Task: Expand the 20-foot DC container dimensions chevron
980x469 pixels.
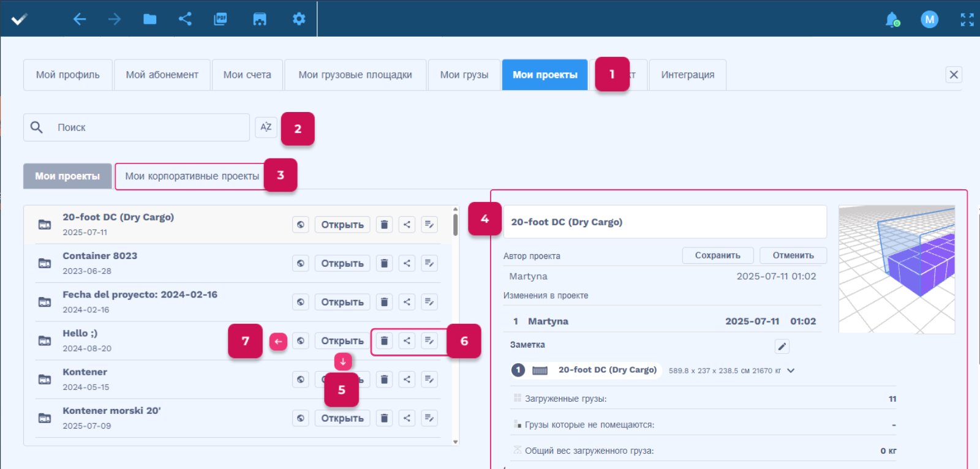Action: pyautogui.click(x=791, y=370)
